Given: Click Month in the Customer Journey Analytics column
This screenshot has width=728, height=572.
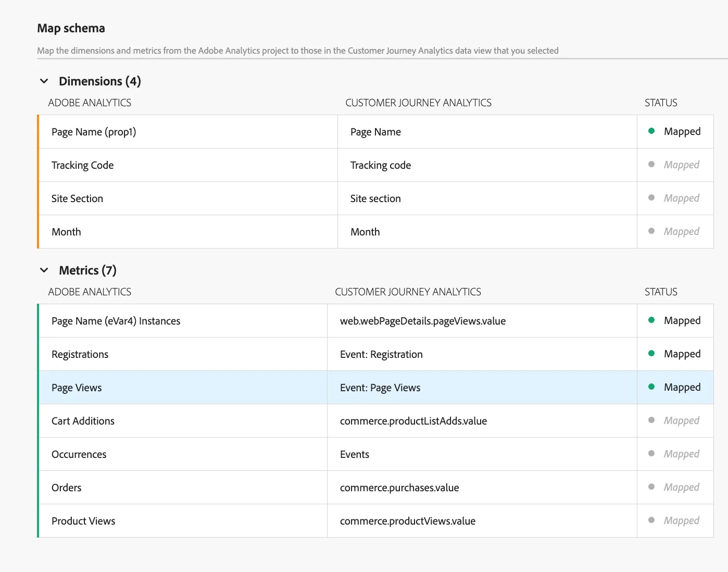Looking at the screenshot, I should tap(487, 232).
